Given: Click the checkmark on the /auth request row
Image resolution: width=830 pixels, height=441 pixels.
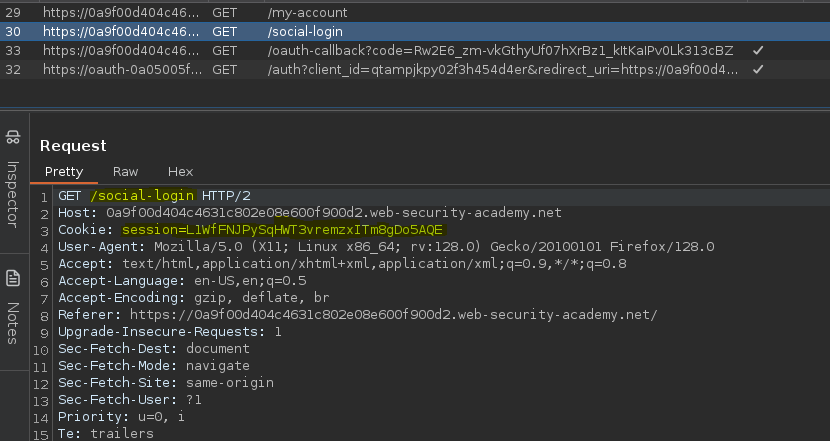Looking at the screenshot, I should (x=758, y=69).
